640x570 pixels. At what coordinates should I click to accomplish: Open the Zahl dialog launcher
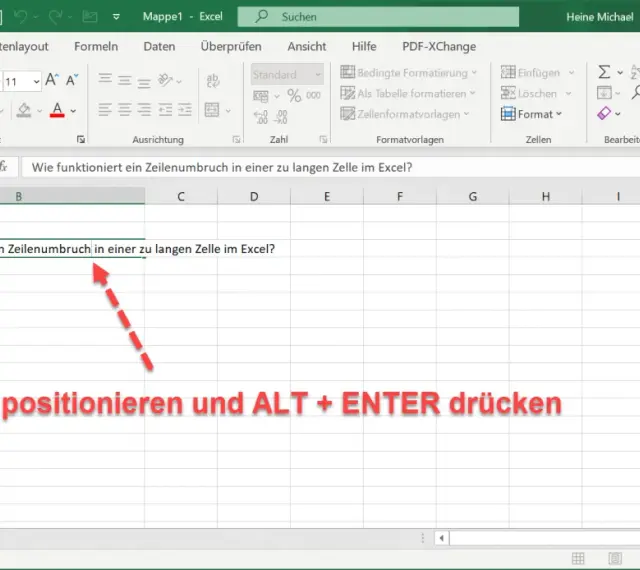pos(323,140)
